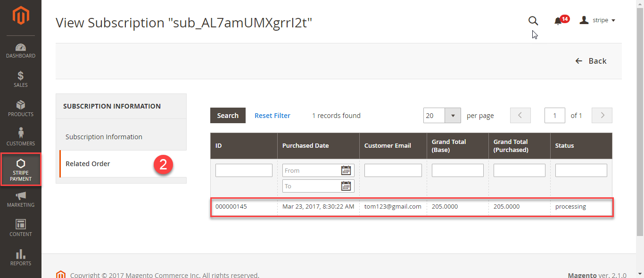Open the To date calendar picker

click(x=346, y=186)
